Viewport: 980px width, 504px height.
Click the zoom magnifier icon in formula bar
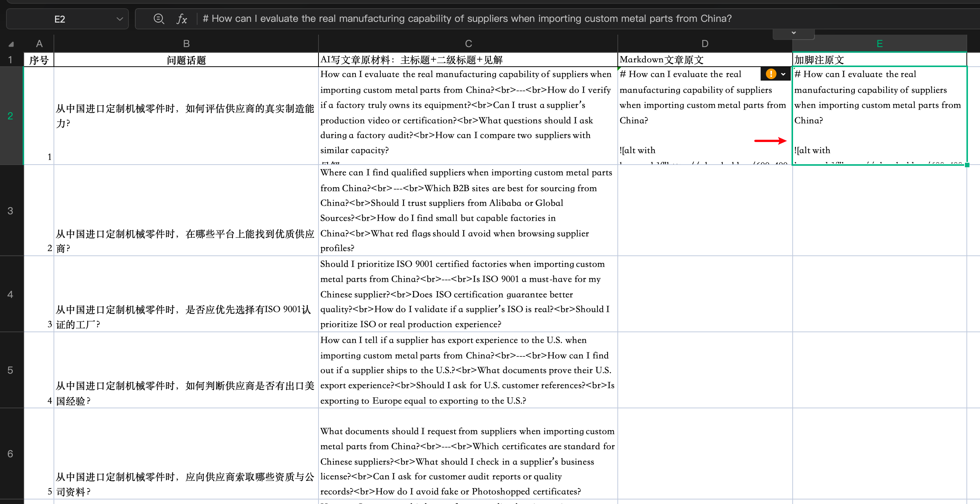(x=159, y=18)
